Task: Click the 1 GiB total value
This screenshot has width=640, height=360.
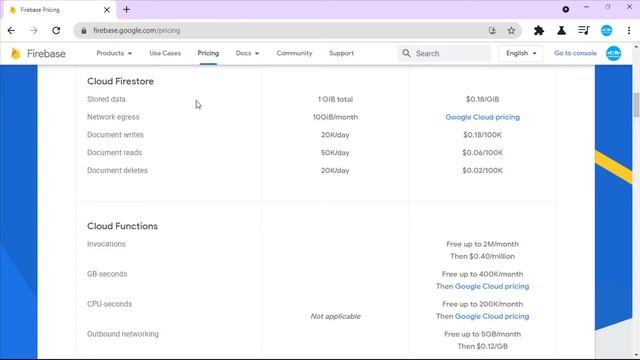Action: click(x=335, y=99)
